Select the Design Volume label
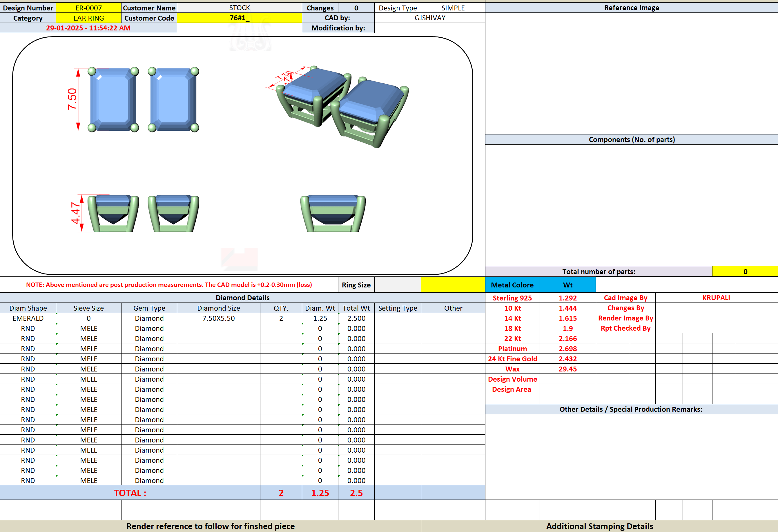 click(x=512, y=379)
